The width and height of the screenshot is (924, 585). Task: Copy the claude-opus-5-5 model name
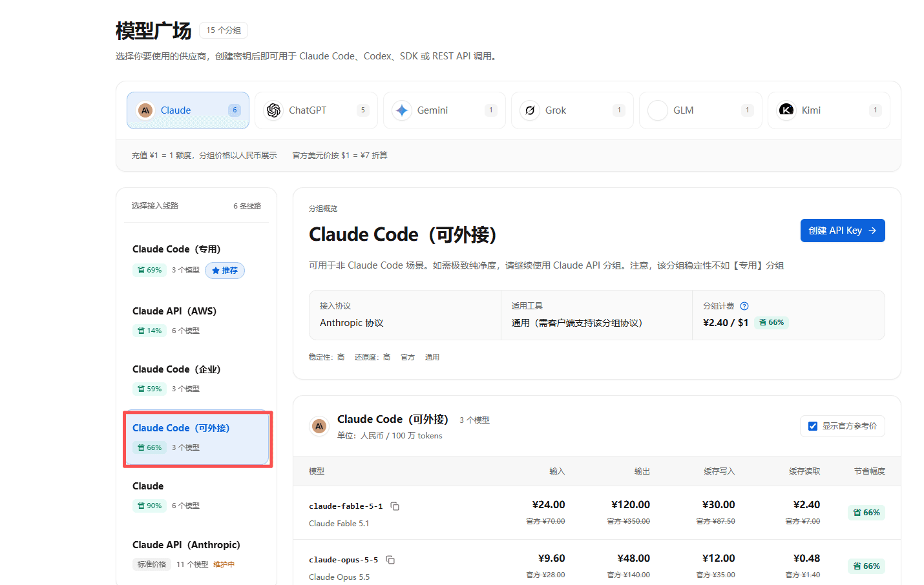tap(390, 560)
